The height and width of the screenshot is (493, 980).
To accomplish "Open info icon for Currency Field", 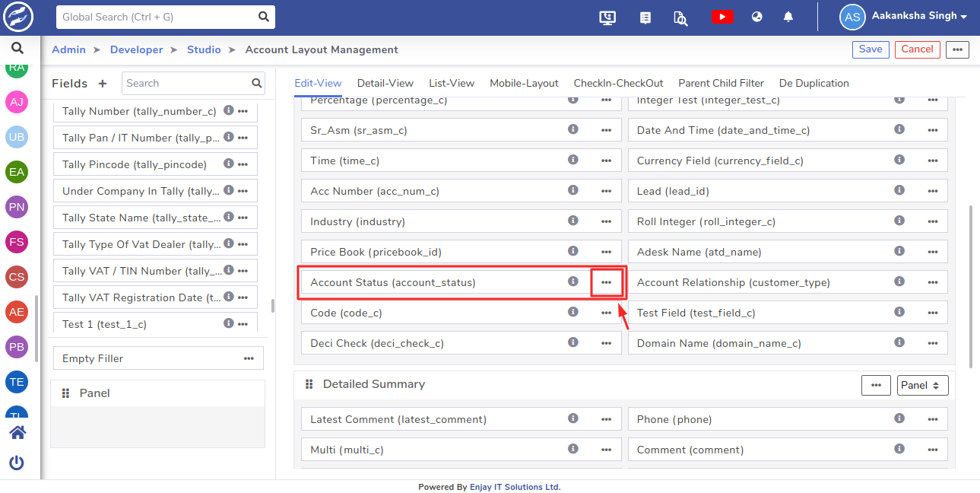I will [x=899, y=160].
